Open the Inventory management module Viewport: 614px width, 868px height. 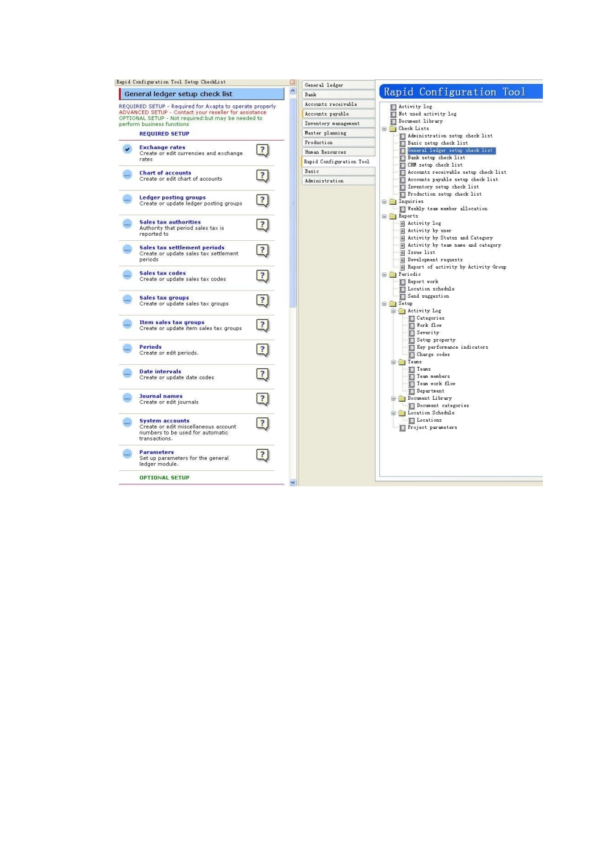pyautogui.click(x=339, y=123)
